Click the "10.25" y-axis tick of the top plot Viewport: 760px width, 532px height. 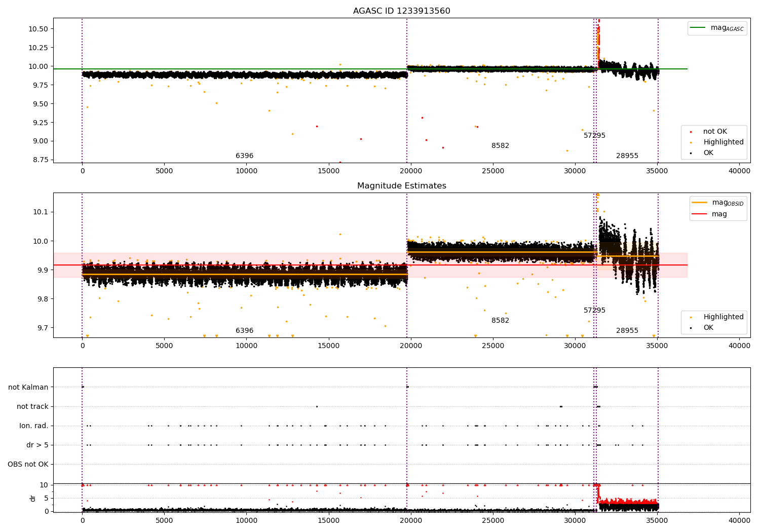point(39,48)
